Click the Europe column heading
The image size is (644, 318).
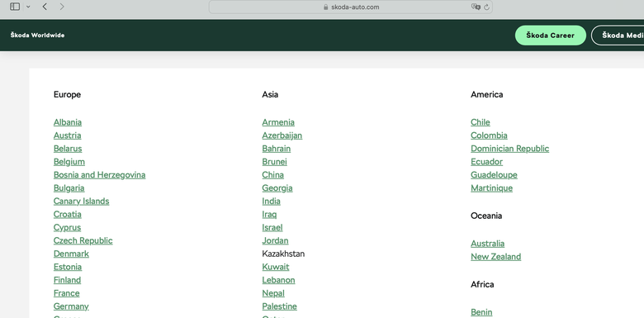[x=67, y=94]
